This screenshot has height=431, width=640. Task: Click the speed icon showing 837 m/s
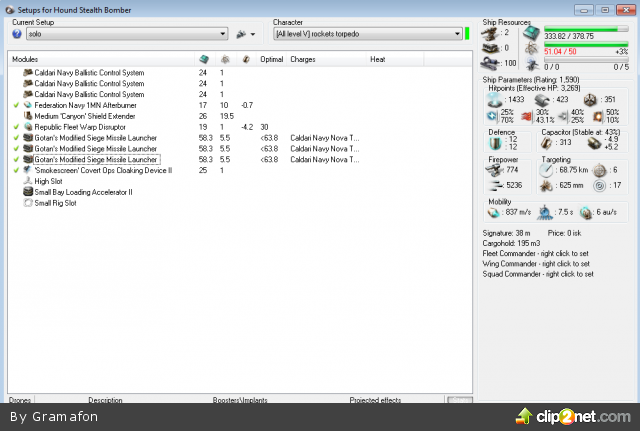point(494,212)
